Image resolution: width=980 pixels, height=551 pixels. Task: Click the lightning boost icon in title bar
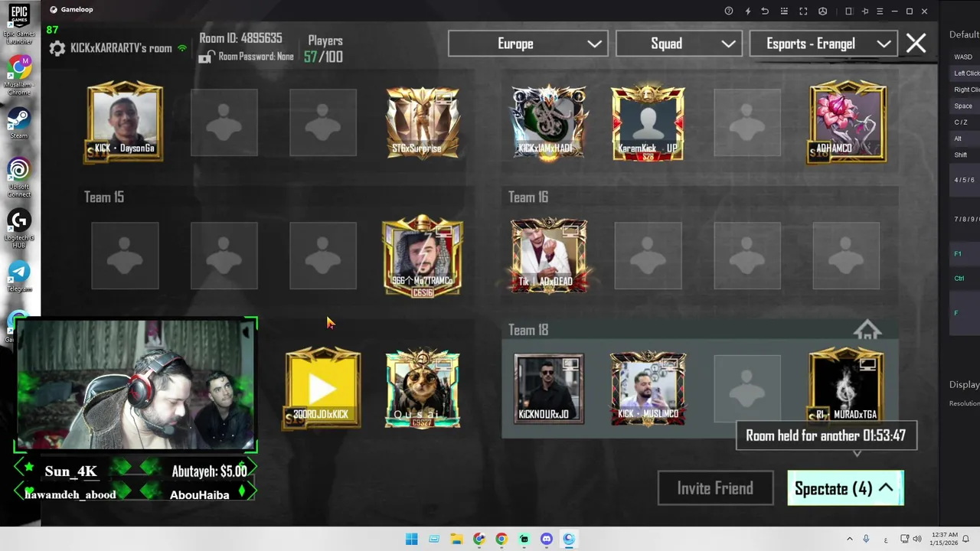[747, 11]
